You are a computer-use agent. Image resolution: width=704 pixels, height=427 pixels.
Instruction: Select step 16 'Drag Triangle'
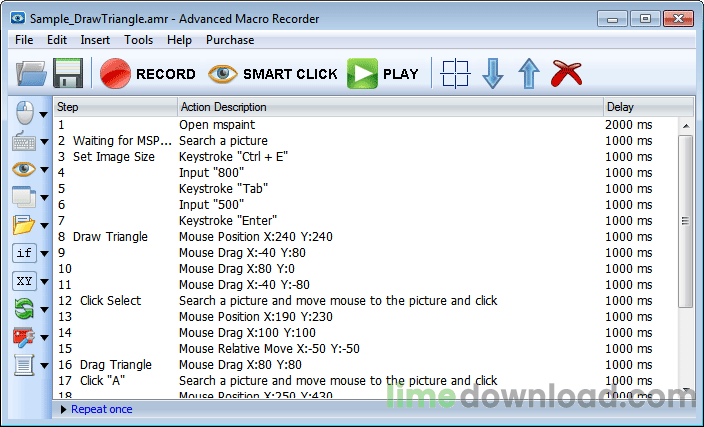[365, 365]
